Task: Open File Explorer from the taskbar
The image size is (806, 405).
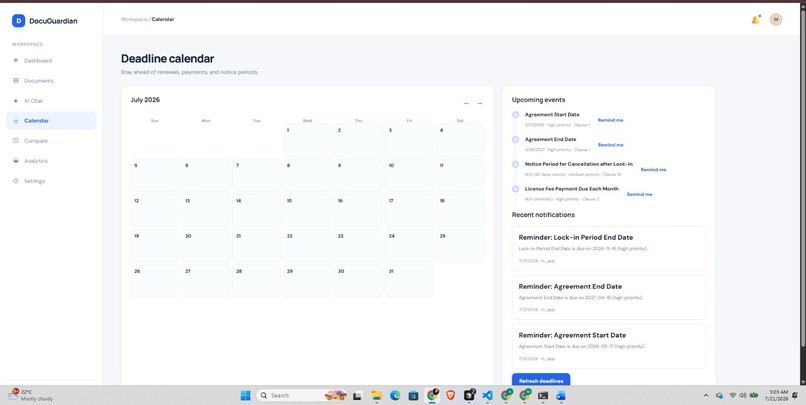Action: [377, 395]
